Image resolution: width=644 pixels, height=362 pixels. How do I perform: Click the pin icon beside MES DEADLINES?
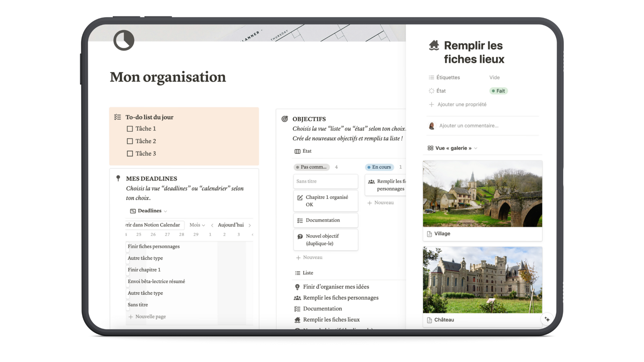(x=118, y=178)
